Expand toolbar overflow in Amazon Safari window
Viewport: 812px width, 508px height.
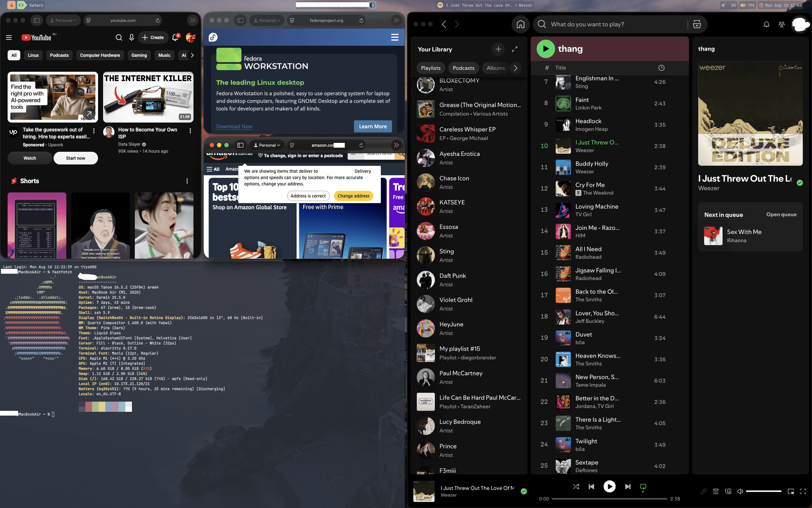(396, 145)
